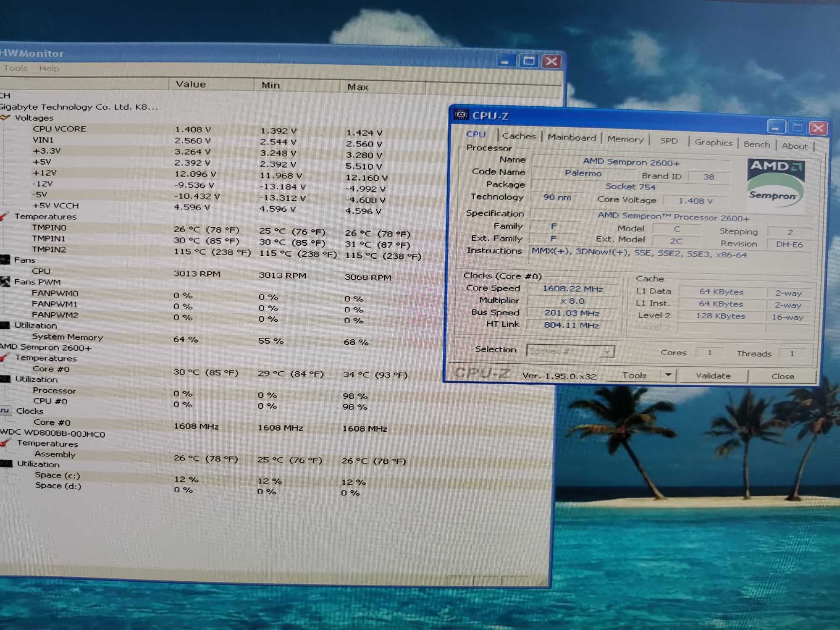Screen dimensions: 840x630
Task: Close the CPU-Z window with X
Action: click(818, 128)
